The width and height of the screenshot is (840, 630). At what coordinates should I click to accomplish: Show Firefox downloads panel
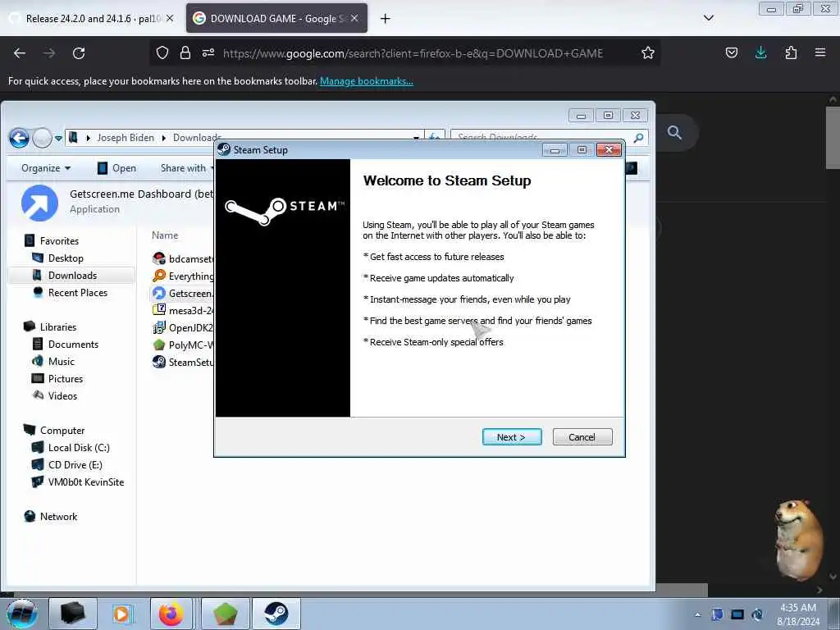click(760, 53)
